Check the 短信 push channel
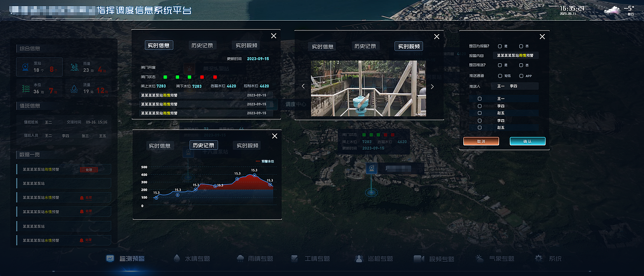This screenshot has width=644, height=276. click(500, 76)
